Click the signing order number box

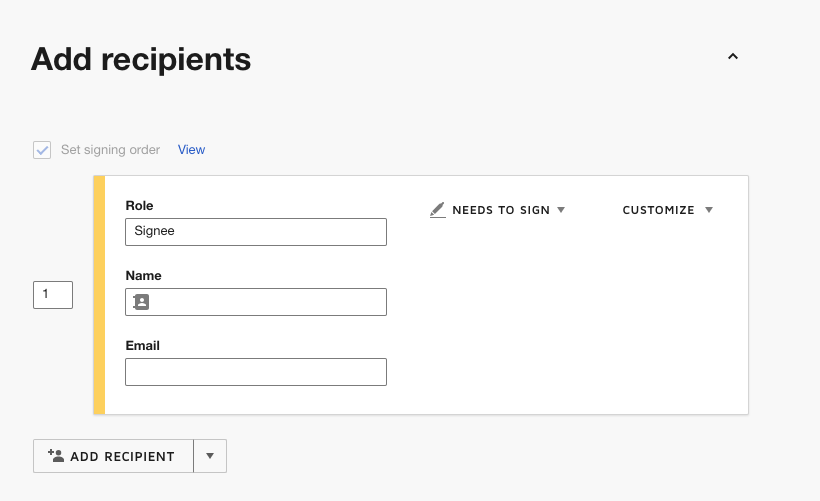click(53, 295)
